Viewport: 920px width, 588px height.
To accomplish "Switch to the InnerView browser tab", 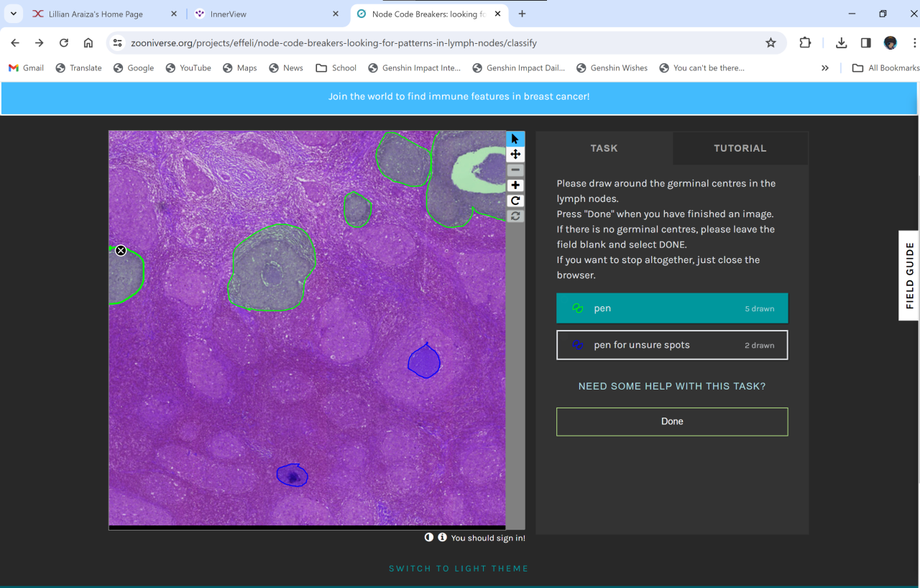I will (x=266, y=14).
